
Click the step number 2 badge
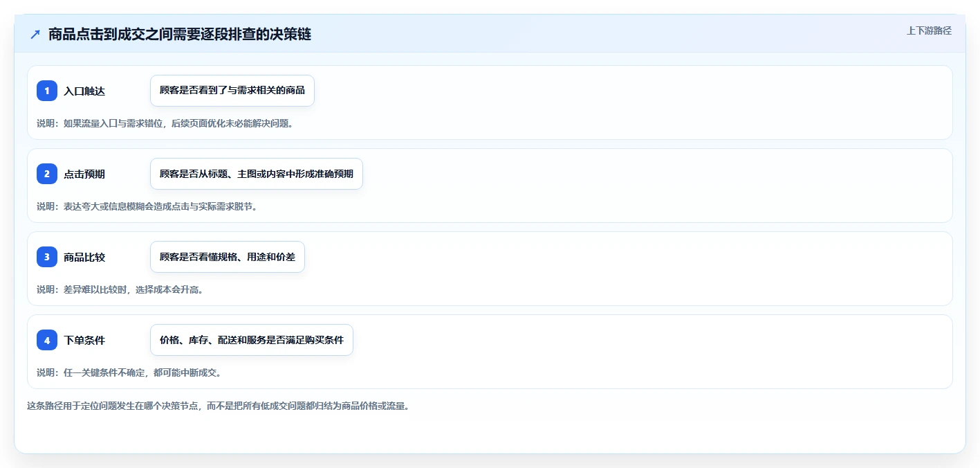47,174
